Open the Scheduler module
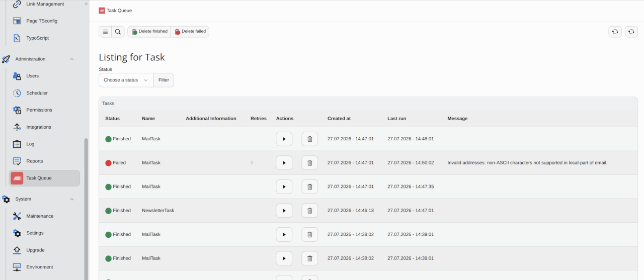The width and height of the screenshot is (644, 280). click(44, 93)
